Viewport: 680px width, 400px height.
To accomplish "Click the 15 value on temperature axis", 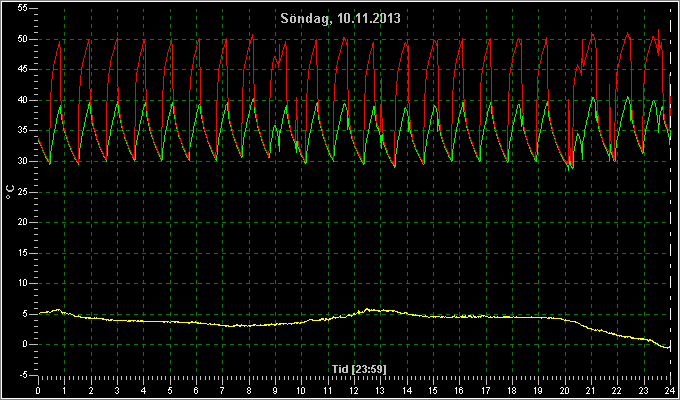I will pyautogui.click(x=23, y=253).
